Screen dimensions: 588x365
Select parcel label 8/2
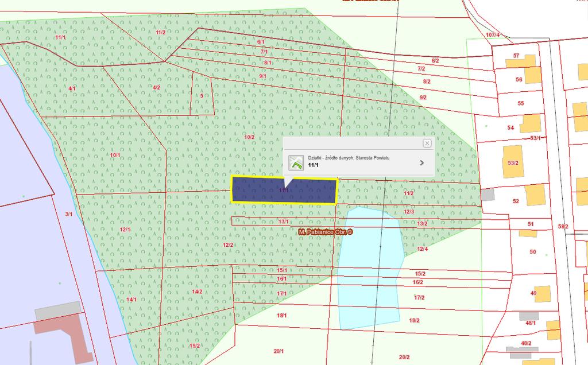(x=427, y=81)
